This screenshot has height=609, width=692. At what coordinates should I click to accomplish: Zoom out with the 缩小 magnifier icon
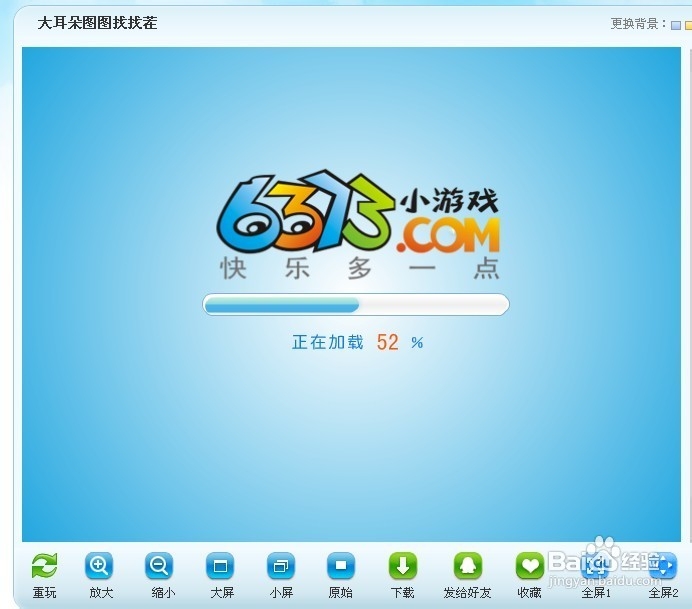pyautogui.click(x=159, y=565)
